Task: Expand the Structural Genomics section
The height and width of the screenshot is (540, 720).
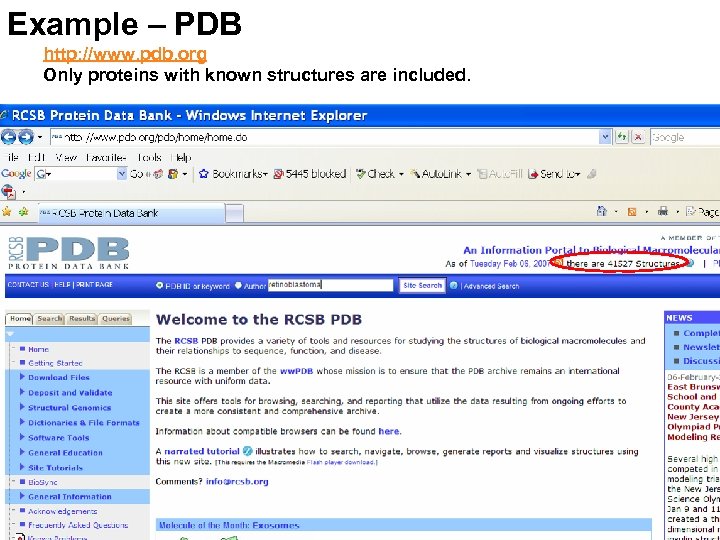Action: coord(22,407)
